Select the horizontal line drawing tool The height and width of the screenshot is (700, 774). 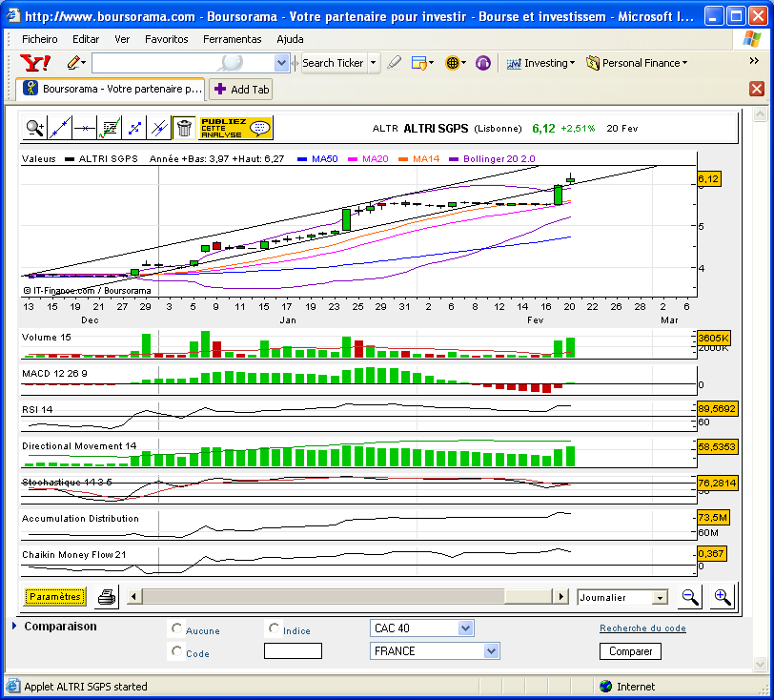[x=85, y=129]
